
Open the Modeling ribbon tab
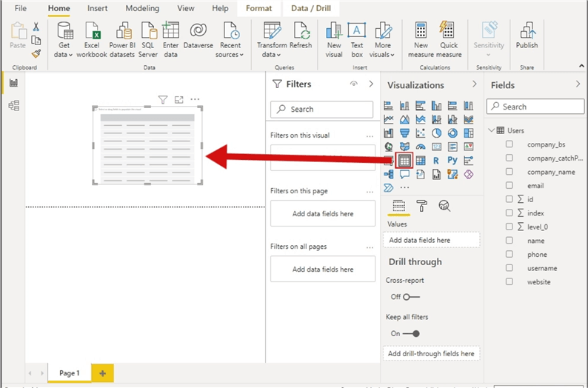(142, 8)
